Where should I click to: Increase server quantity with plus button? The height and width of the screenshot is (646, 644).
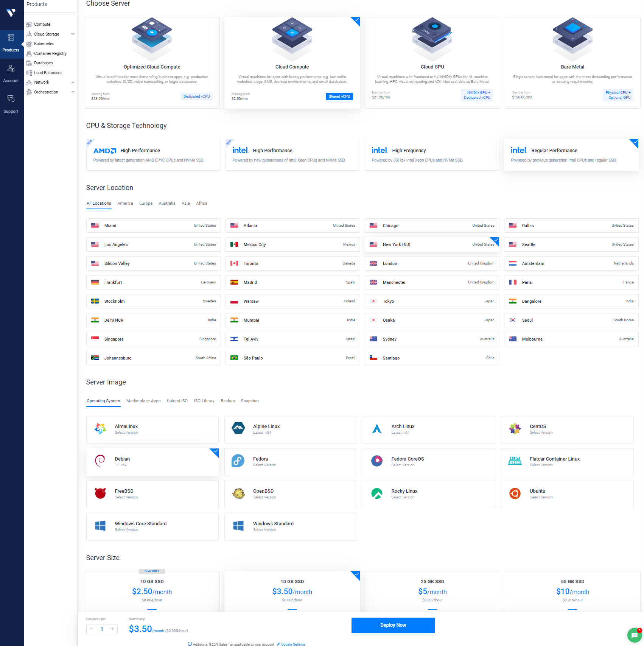112,629
